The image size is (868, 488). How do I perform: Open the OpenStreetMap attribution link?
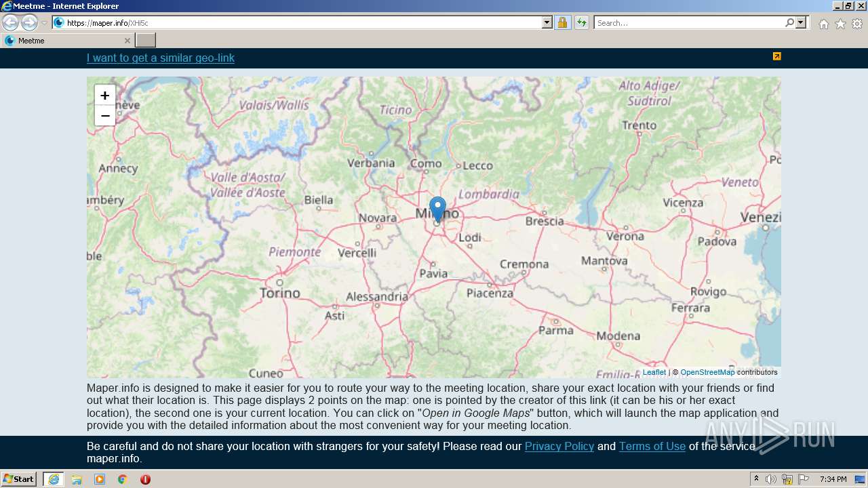click(707, 372)
